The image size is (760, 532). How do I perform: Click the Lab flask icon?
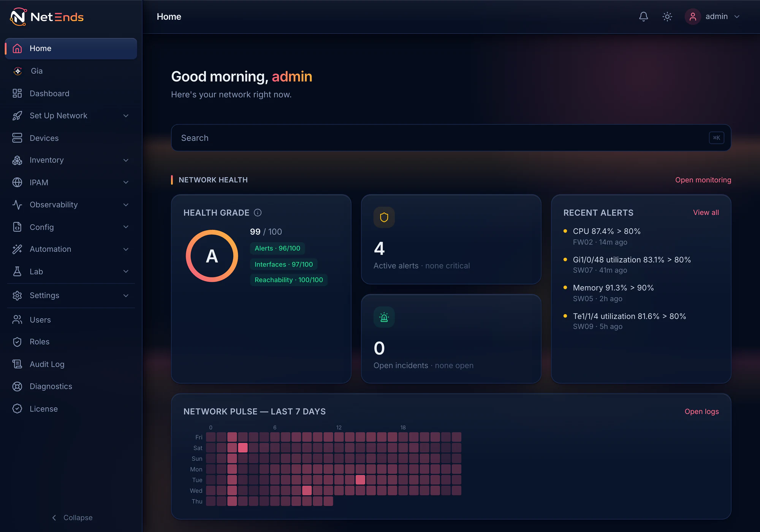pos(17,271)
